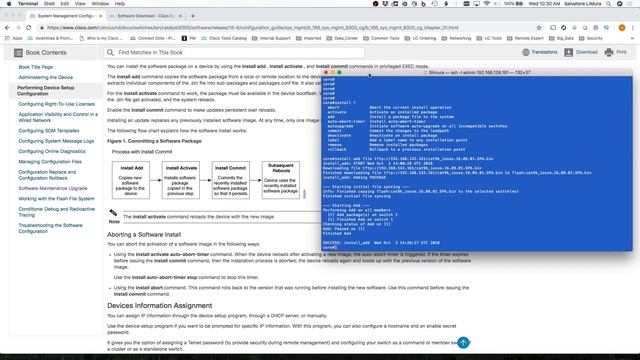This screenshot has width=640, height=360.
Task: Open the Terminal app menu
Action: pyautogui.click(x=28, y=4)
